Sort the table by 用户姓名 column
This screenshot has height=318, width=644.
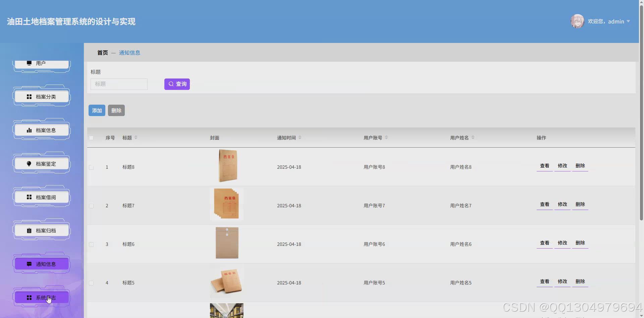tap(473, 138)
